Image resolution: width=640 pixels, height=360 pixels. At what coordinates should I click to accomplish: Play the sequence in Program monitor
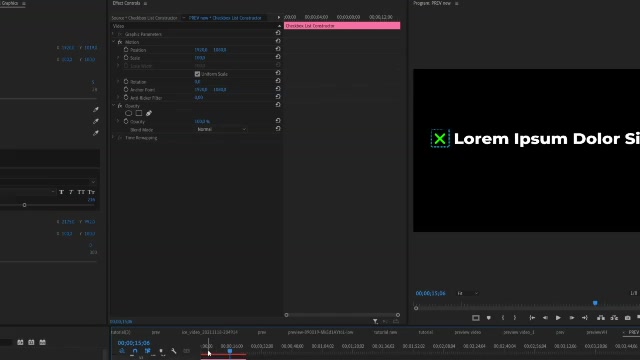click(558, 318)
